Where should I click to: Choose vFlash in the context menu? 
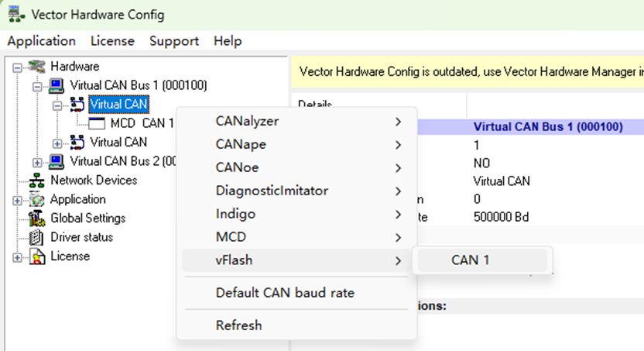point(296,260)
